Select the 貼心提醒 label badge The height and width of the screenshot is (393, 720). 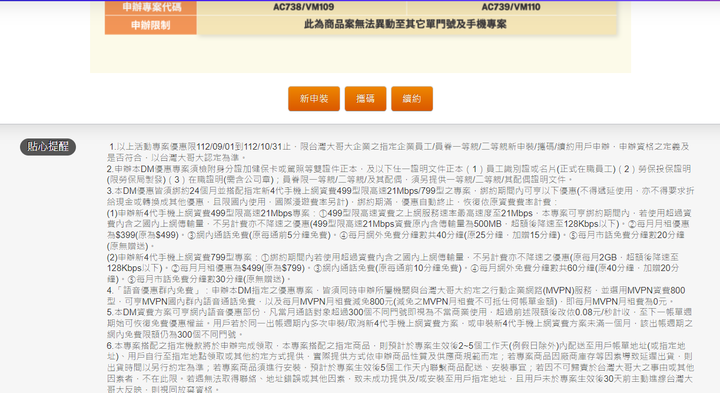(48, 147)
